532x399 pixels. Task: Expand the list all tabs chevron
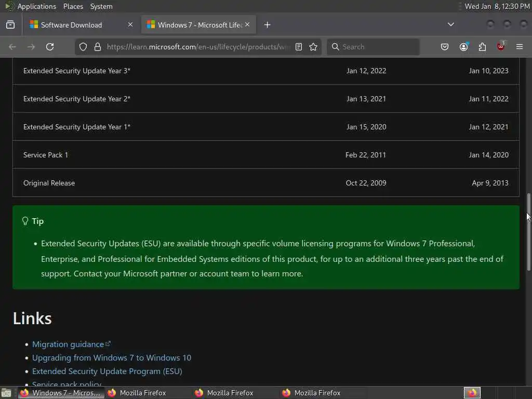coord(451,24)
